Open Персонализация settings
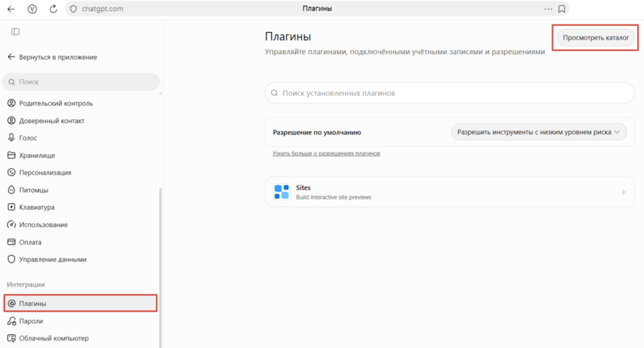The height and width of the screenshot is (348, 644). [40, 172]
